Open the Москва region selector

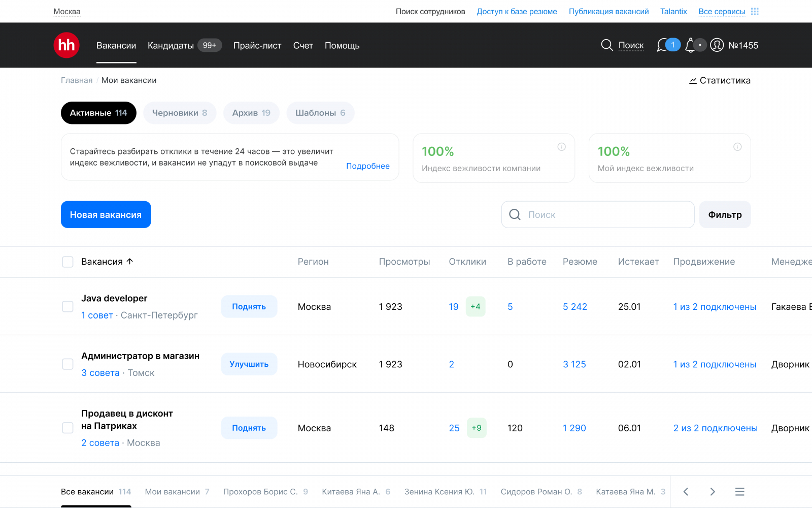click(67, 11)
